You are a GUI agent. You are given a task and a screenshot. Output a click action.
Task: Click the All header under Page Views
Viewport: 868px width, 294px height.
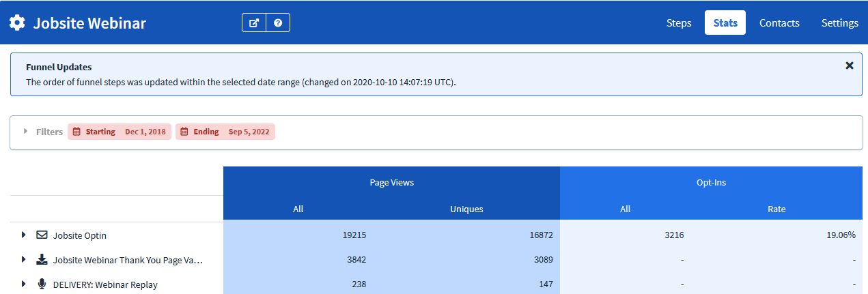click(298, 209)
